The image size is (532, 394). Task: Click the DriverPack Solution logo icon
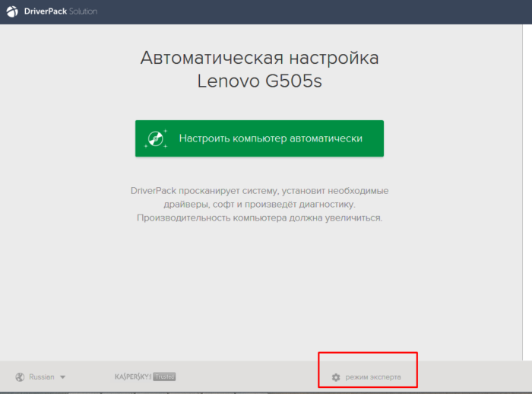coord(12,11)
